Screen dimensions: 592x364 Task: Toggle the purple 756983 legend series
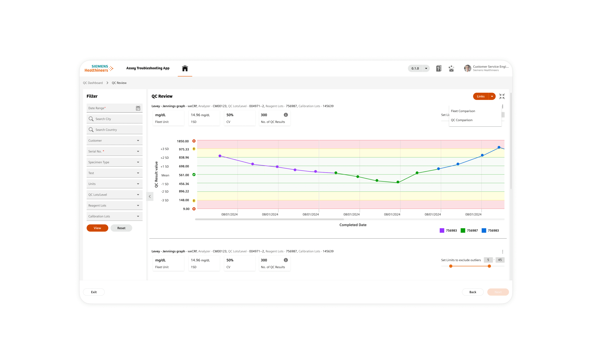click(448, 230)
